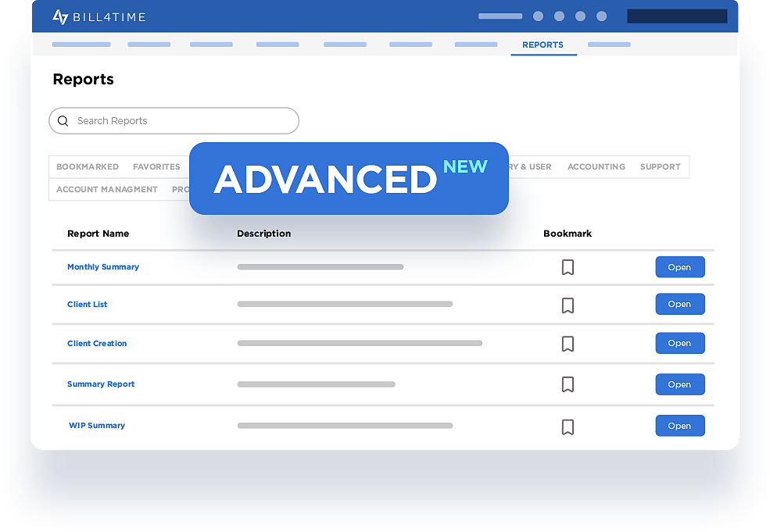The image size is (770, 532).
Task: Select the Account Managment tab
Action: (x=107, y=190)
